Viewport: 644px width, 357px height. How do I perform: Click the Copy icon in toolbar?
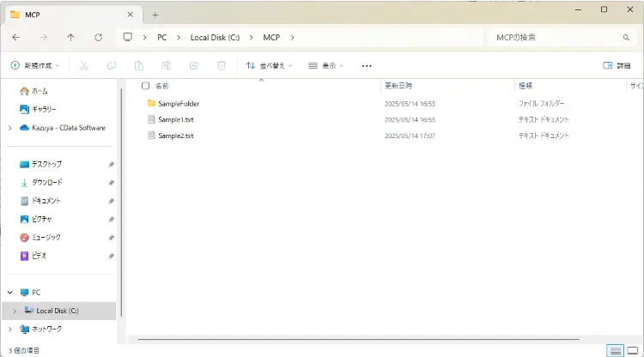pos(112,66)
